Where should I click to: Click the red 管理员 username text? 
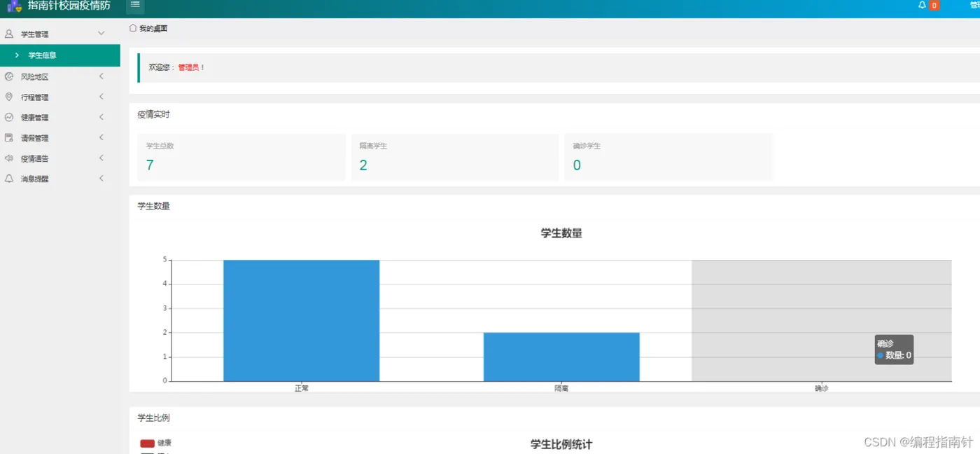pos(189,68)
